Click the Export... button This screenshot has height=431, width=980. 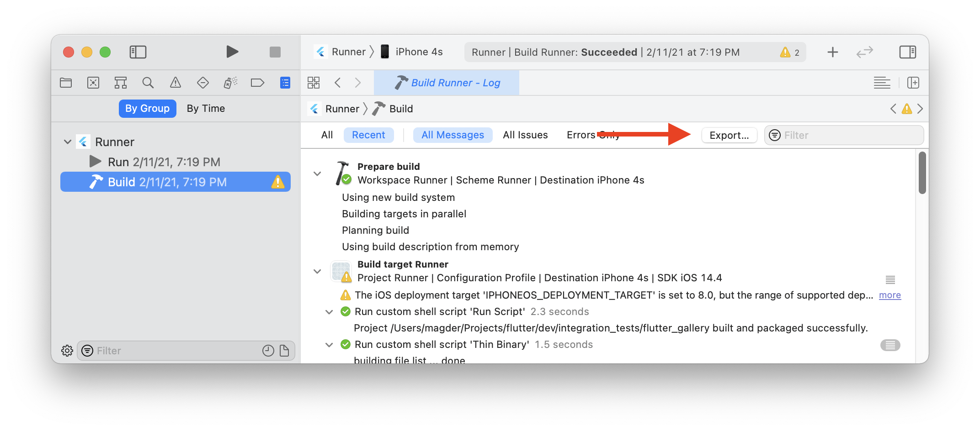click(729, 135)
